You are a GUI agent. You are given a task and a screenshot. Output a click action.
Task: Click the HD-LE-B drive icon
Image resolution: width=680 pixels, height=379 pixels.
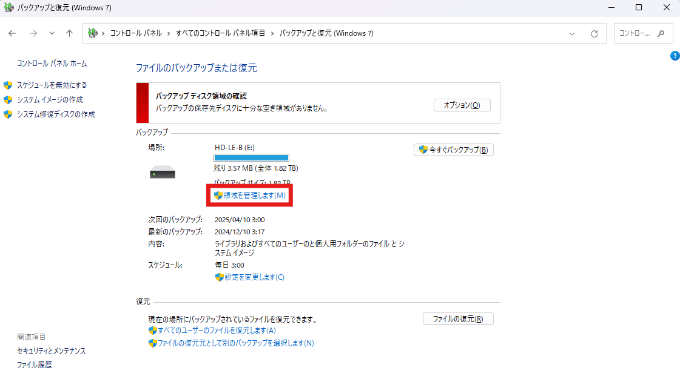163,173
